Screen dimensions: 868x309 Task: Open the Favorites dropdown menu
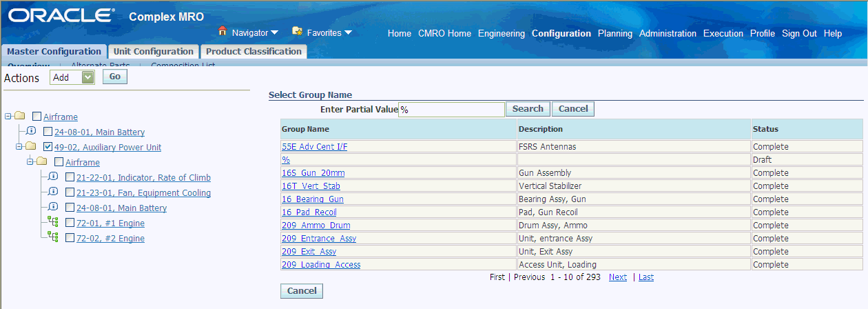click(x=348, y=32)
